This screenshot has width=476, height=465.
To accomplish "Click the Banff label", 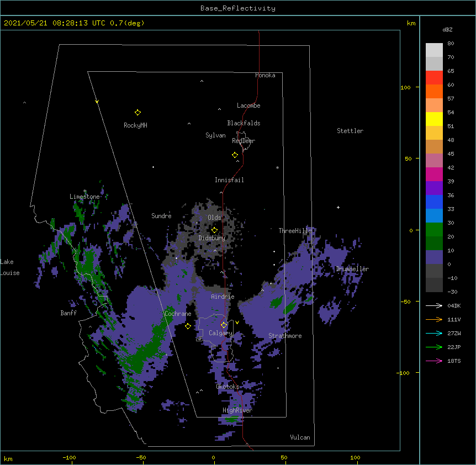I will pyautogui.click(x=68, y=313).
